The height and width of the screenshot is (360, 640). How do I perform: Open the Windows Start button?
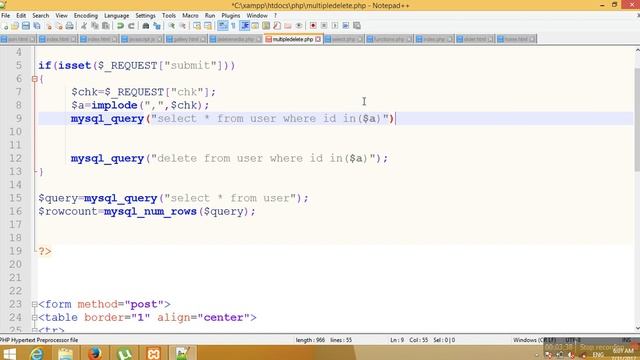(x=9, y=353)
